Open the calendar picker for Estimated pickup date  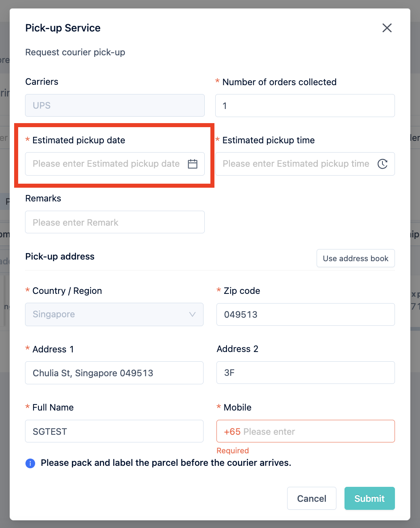pos(193,164)
